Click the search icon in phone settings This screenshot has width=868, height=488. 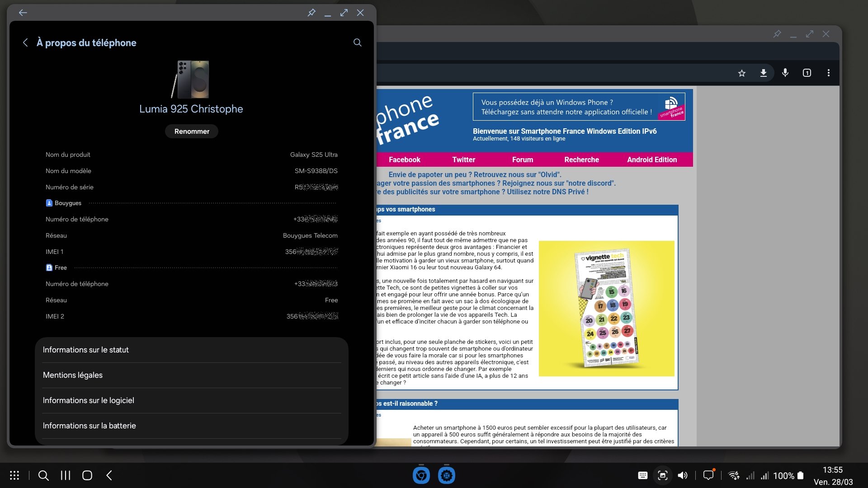357,42
